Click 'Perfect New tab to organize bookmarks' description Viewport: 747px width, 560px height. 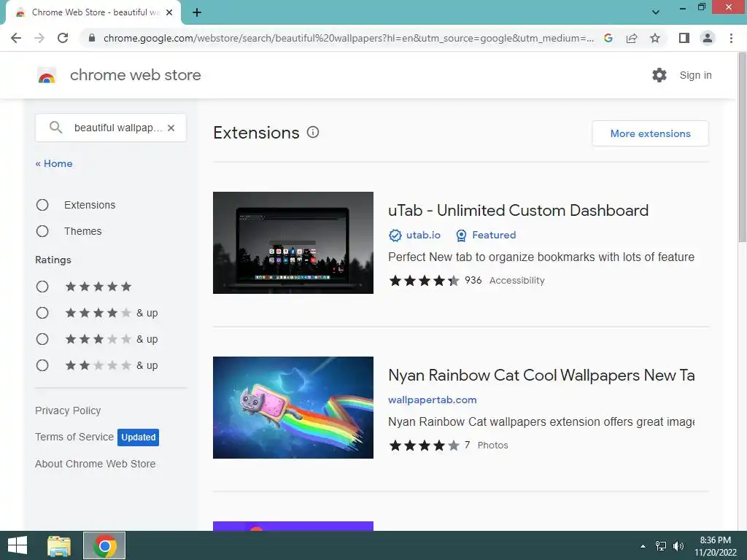click(x=541, y=257)
